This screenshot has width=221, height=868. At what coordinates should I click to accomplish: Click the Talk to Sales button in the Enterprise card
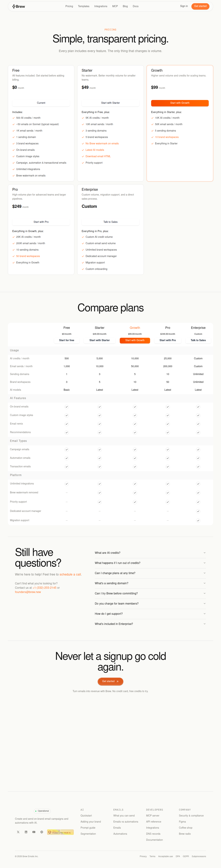tap(110, 222)
